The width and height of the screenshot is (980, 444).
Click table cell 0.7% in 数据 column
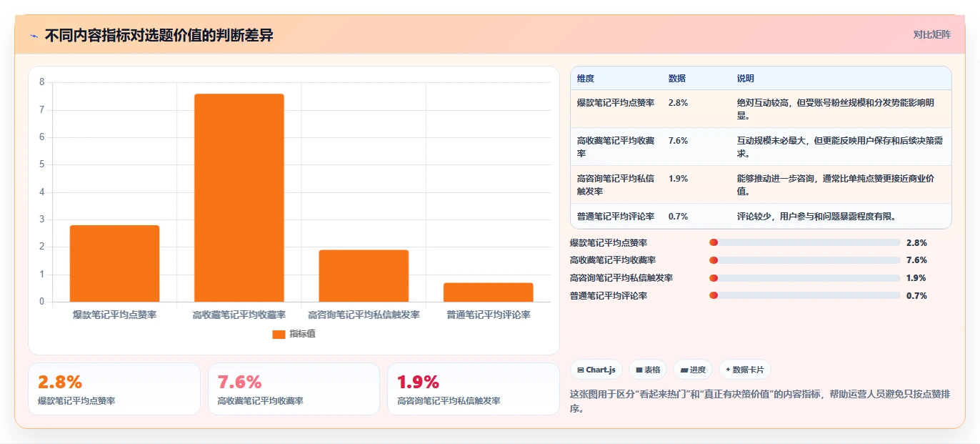coord(679,216)
